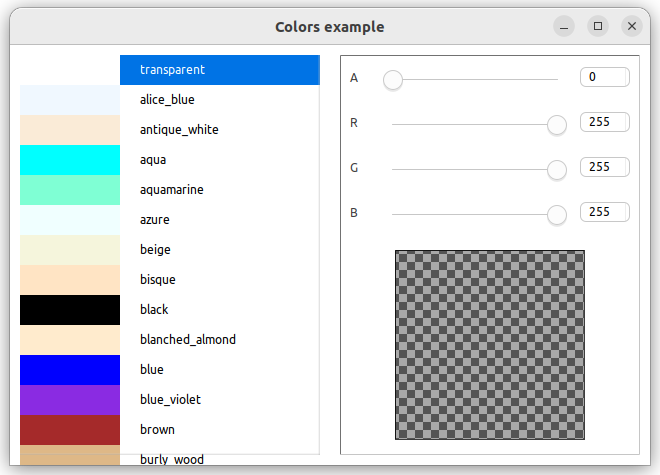Pick blue_violet in the color list

pyautogui.click(x=220, y=400)
